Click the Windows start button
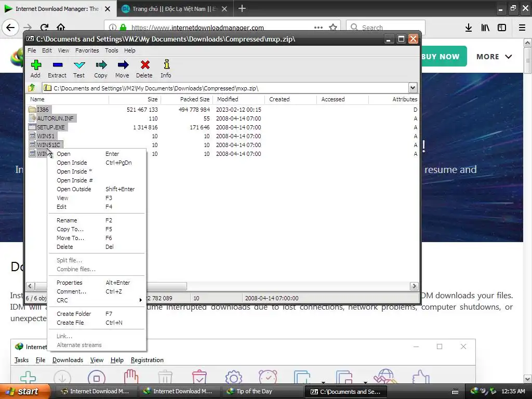 pyautogui.click(x=24, y=391)
